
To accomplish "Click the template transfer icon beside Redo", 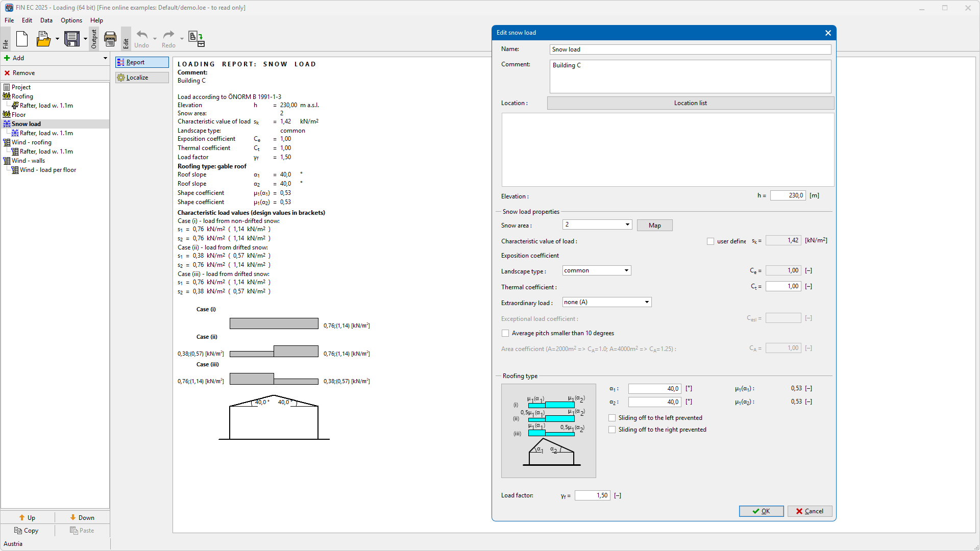I will (197, 39).
